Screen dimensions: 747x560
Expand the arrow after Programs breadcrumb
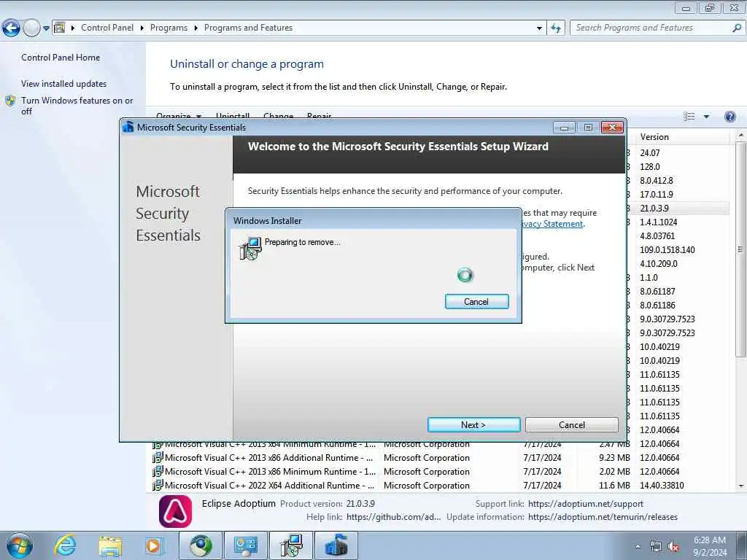point(196,28)
